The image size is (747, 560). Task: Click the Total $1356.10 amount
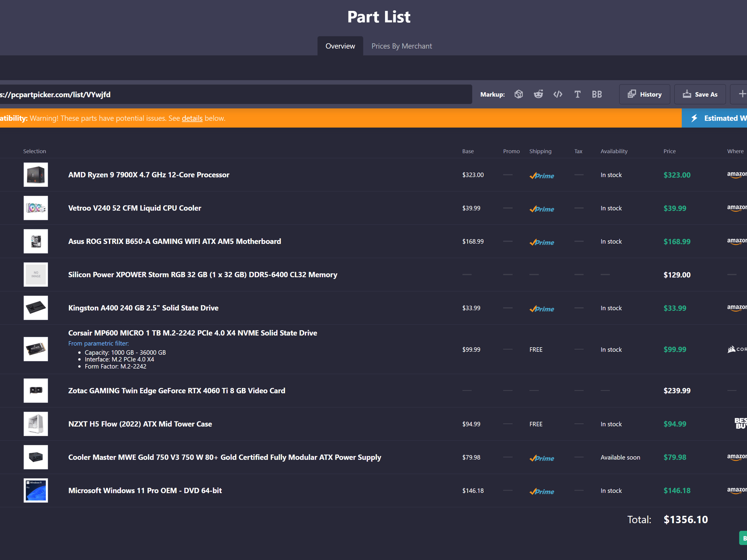click(x=686, y=520)
